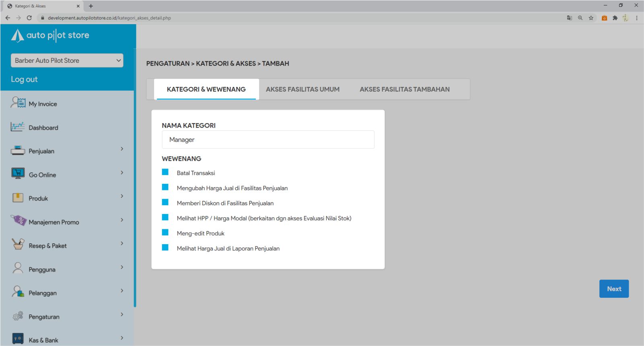Image resolution: width=644 pixels, height=346 pixels.
Task: Click the Pengaturan gears icon
Action: point(18,316)
